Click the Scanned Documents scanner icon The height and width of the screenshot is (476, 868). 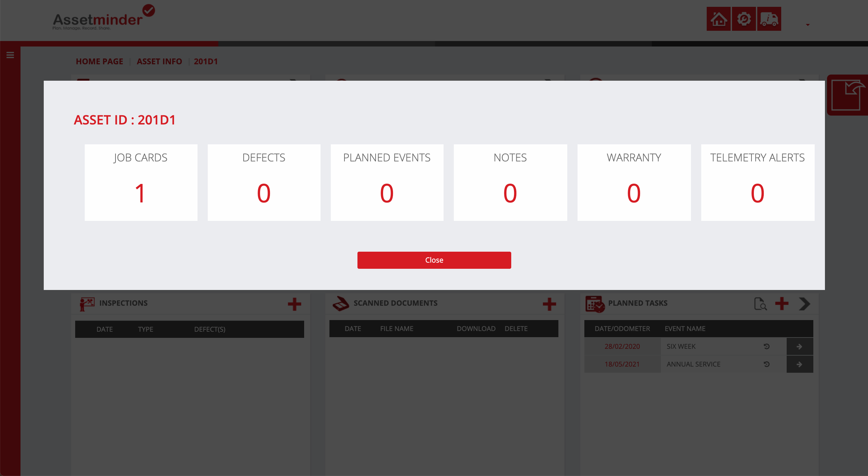341,303
